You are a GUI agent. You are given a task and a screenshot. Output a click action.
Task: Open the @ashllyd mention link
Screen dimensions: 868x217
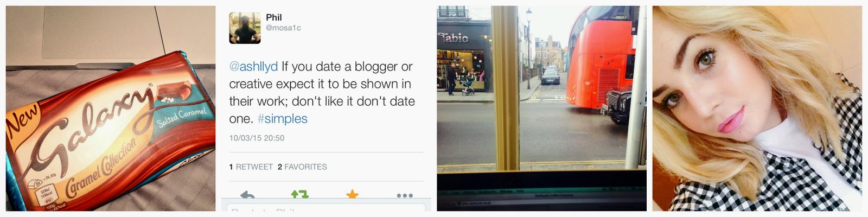point(253,67)
